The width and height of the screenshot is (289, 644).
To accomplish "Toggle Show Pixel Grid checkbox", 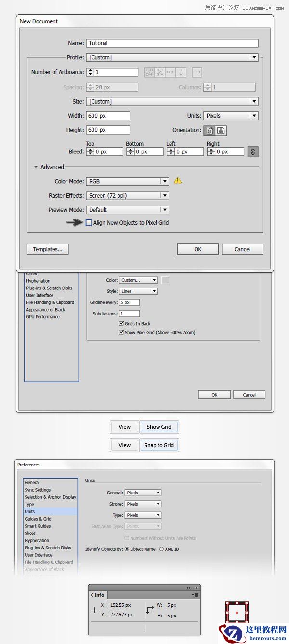I will (x=121, y=332).
